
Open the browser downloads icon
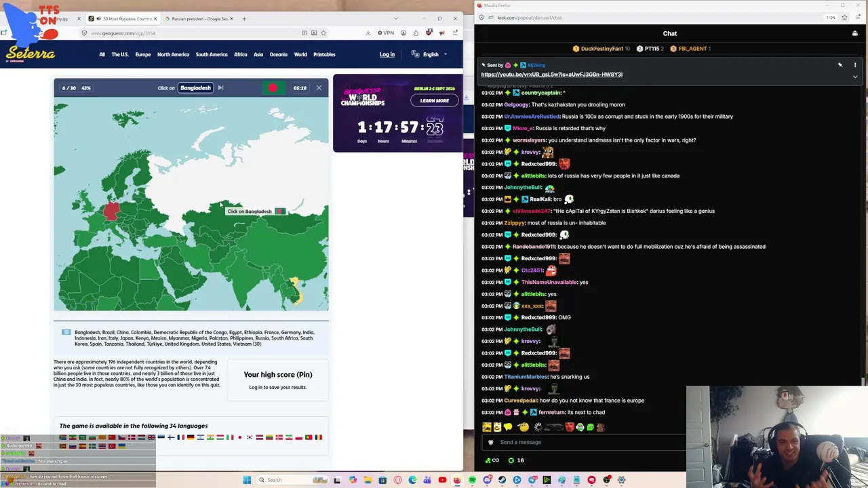368,33
